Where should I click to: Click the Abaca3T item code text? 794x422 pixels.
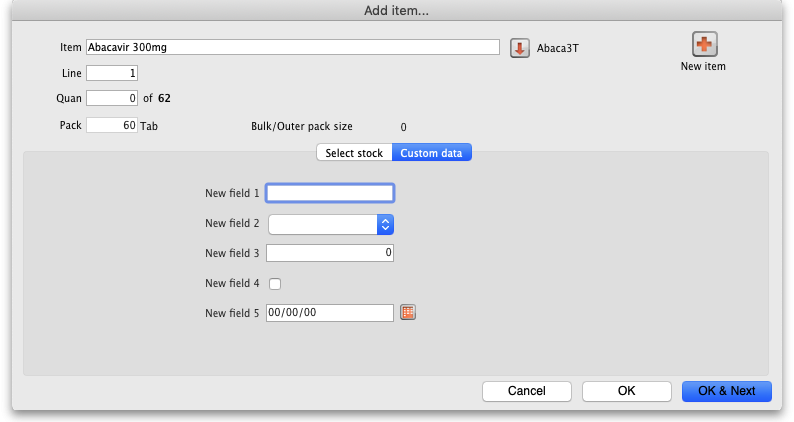tap(558, 48)
